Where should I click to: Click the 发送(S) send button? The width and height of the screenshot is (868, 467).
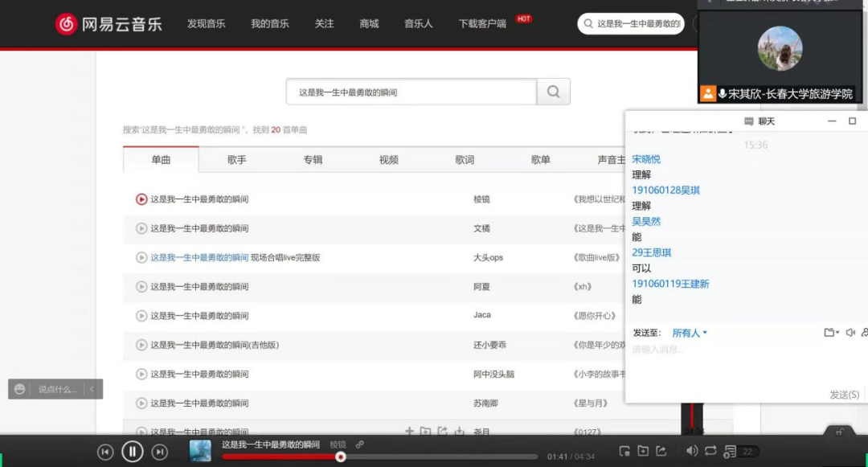click(x=844, y=395)
